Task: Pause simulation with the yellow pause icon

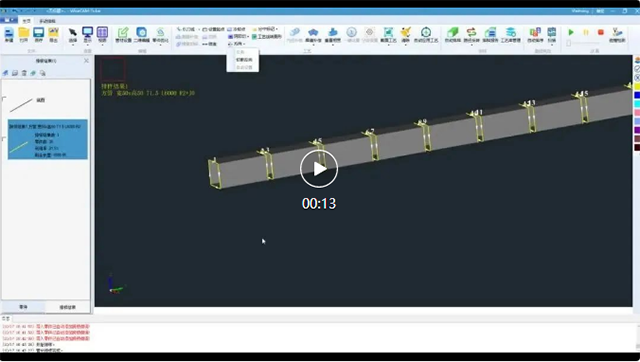Action: [x=586, y=32]
